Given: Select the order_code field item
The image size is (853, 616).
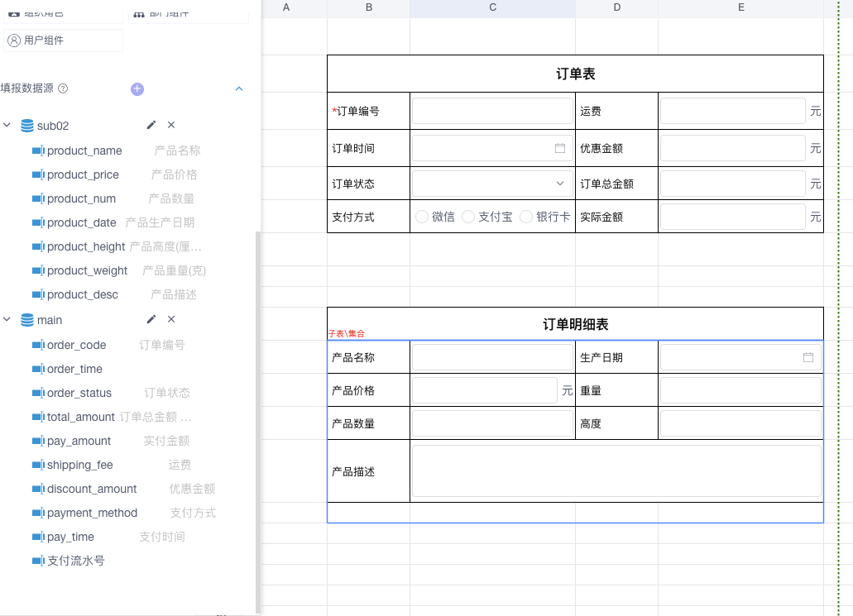Looking at the screenshot, I should point(76,345).
